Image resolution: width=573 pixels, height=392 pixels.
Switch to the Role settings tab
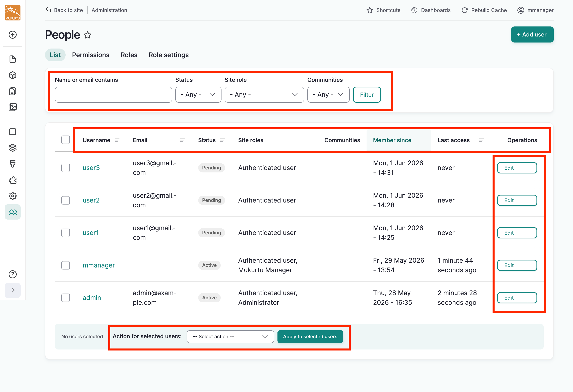(x=169, y=55)
